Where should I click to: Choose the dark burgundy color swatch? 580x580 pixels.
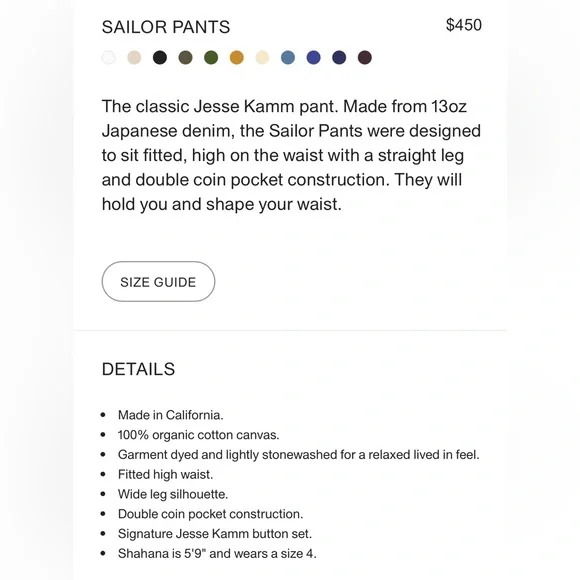365,58
